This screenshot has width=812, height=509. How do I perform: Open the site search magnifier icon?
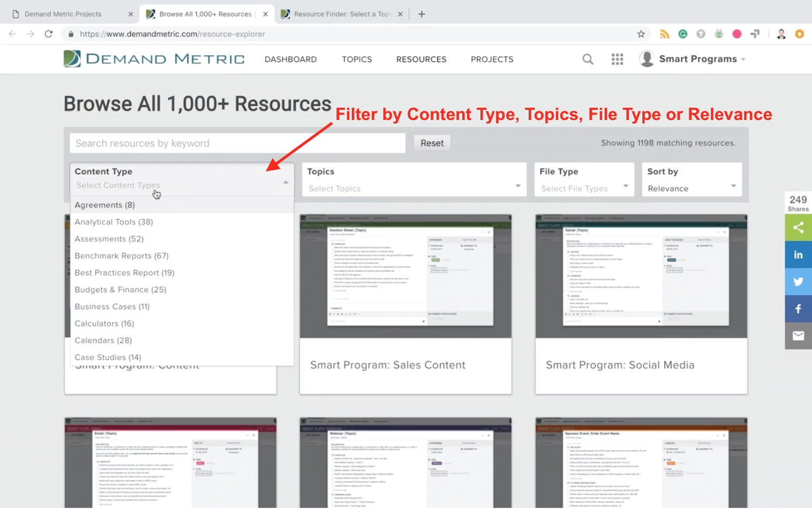[x=588, y=59]
